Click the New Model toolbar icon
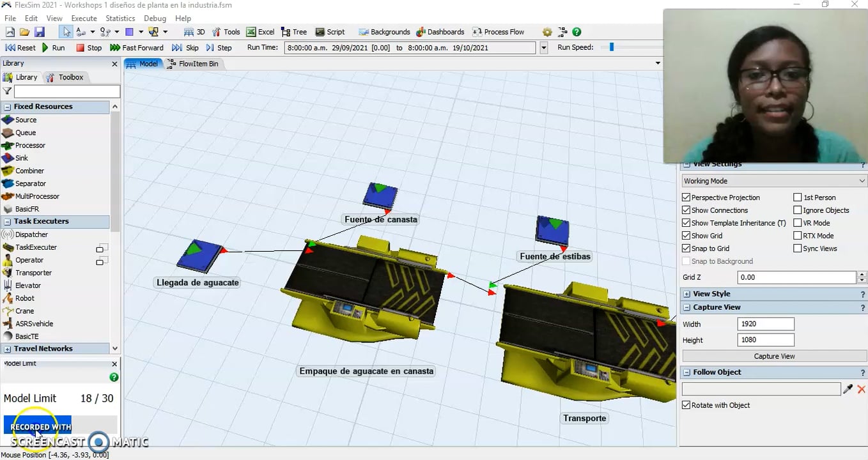This screenshot has width=868, height=460. [10, 32]
